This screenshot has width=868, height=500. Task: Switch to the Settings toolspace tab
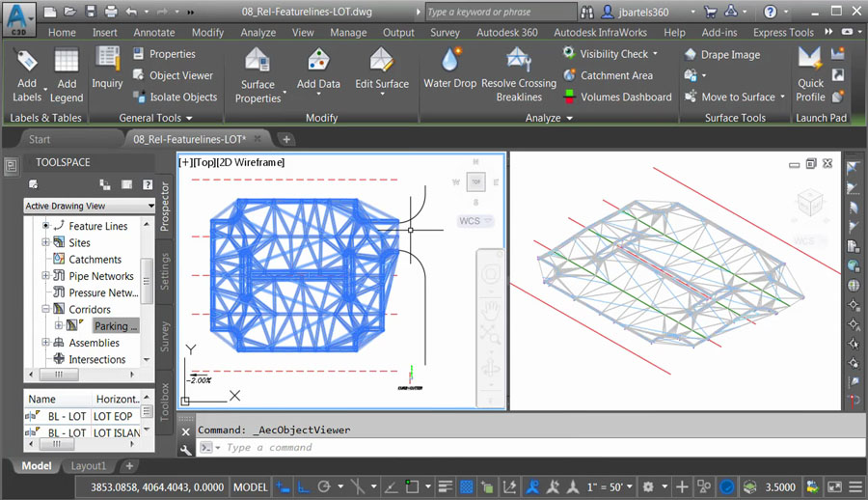pos(164,271)
